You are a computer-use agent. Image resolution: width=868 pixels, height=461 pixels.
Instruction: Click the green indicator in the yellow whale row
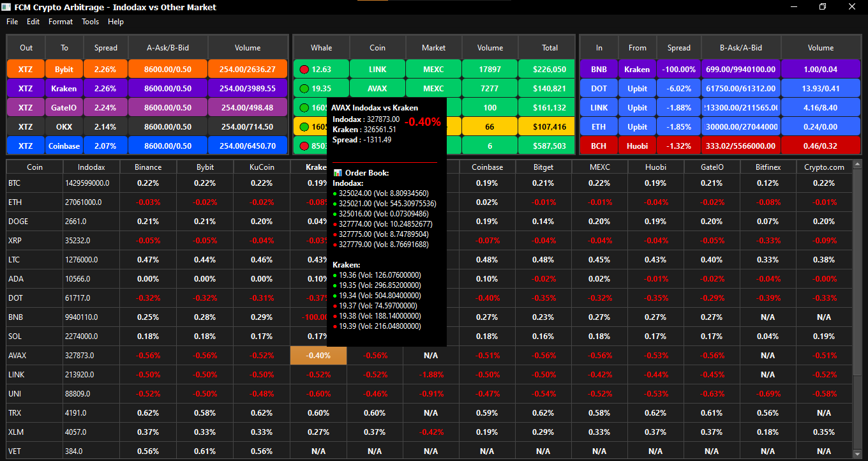click(x=304, y=127)
